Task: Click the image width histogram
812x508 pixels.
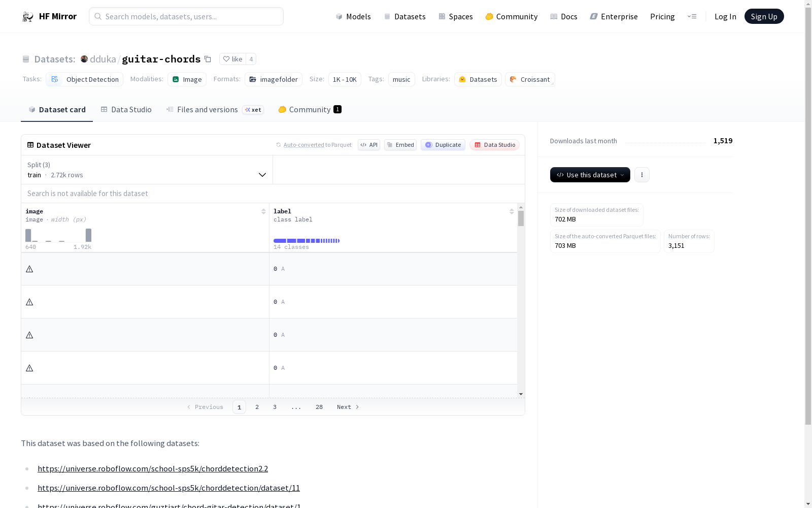Action: pyautogui.click(x=58, y=235)
